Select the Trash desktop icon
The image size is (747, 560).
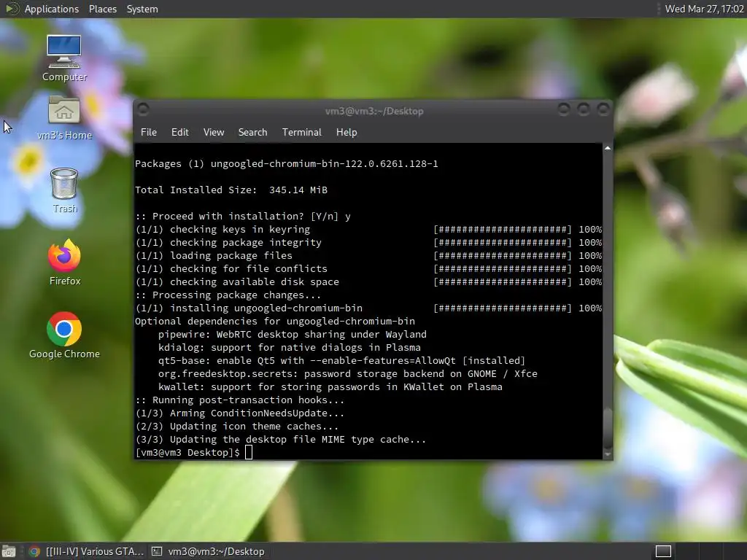[64, 190]
